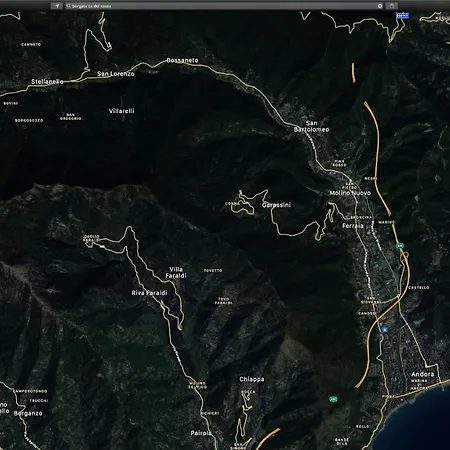This screenshot has height=450, width=450.
Task: Select the blue highway shield marker at top right
Action: coord(403,16)
